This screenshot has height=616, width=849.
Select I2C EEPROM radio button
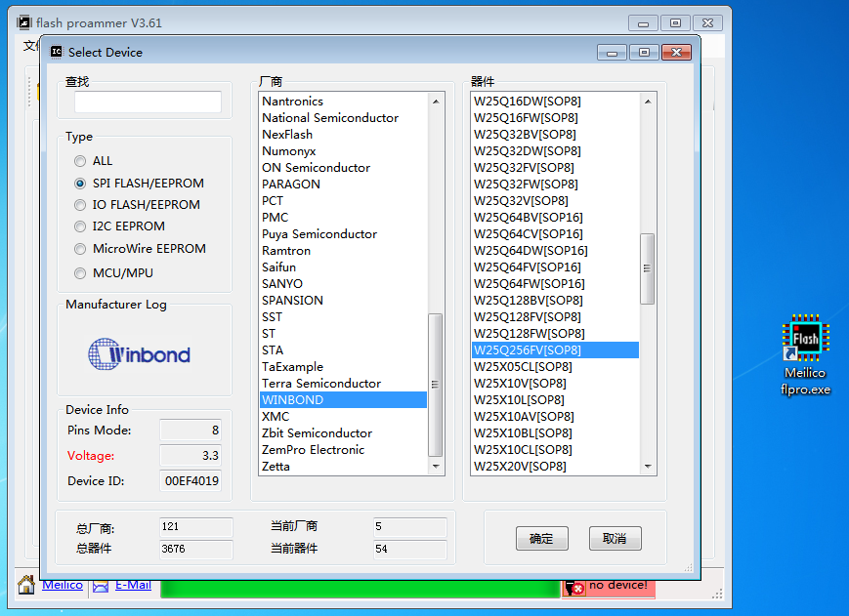[80, 226]
